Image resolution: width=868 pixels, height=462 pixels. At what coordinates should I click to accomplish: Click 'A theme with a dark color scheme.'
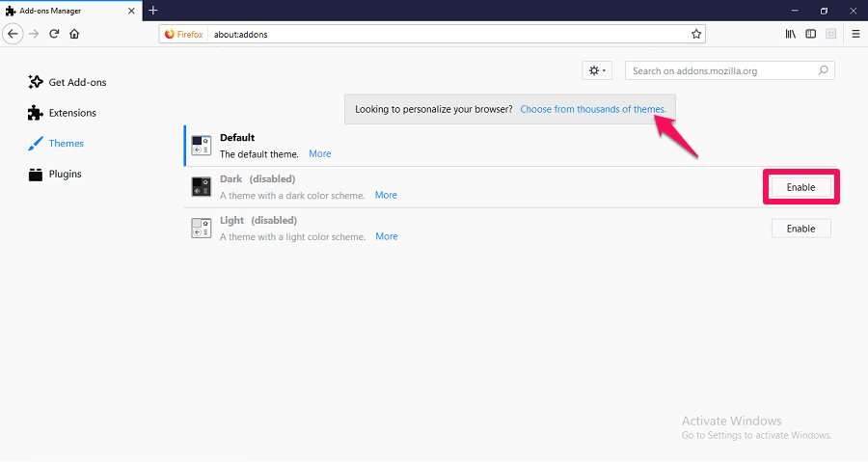pyautogui.click(x=292, y=195)
